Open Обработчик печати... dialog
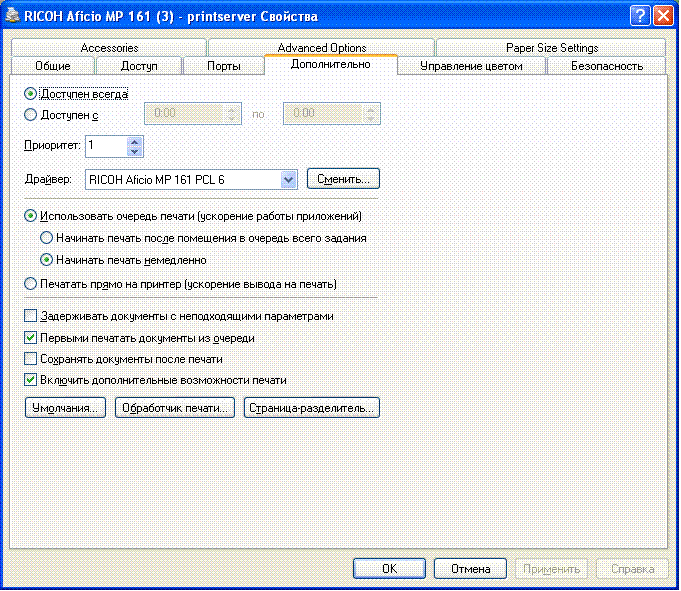 click(175, 408)
